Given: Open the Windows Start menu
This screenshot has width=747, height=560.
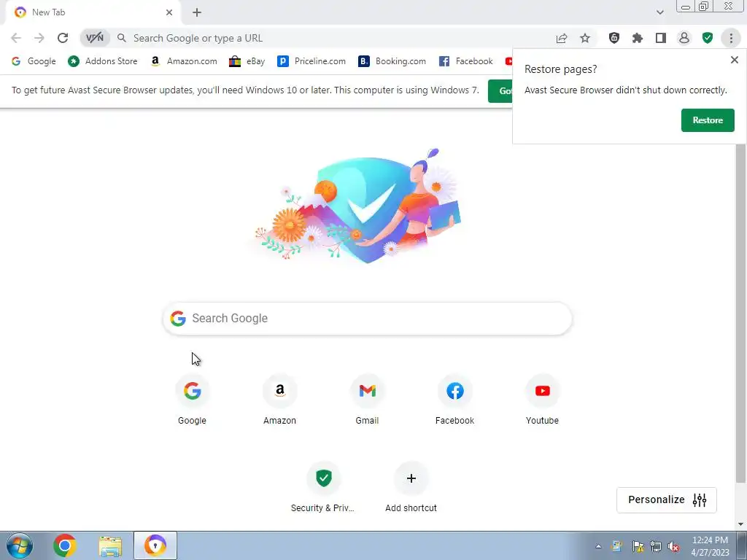Looking at the screenshot, I should tap(20, 545).
